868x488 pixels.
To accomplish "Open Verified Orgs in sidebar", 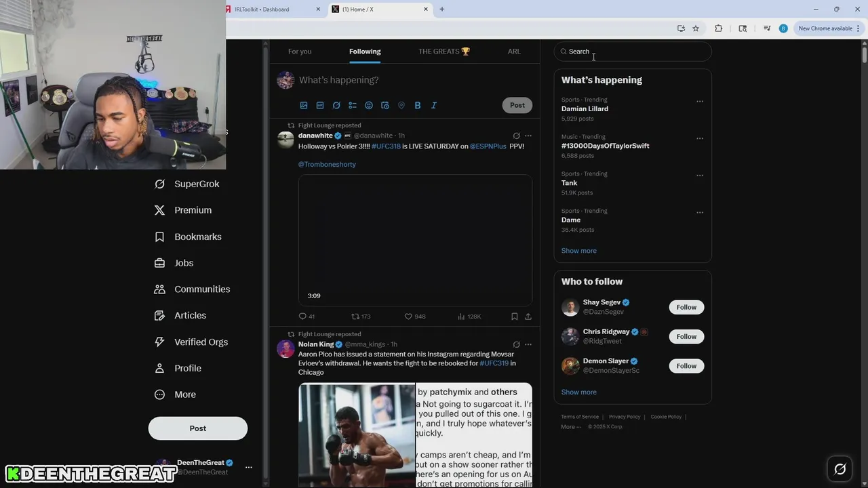I will [x=191, y=342].
